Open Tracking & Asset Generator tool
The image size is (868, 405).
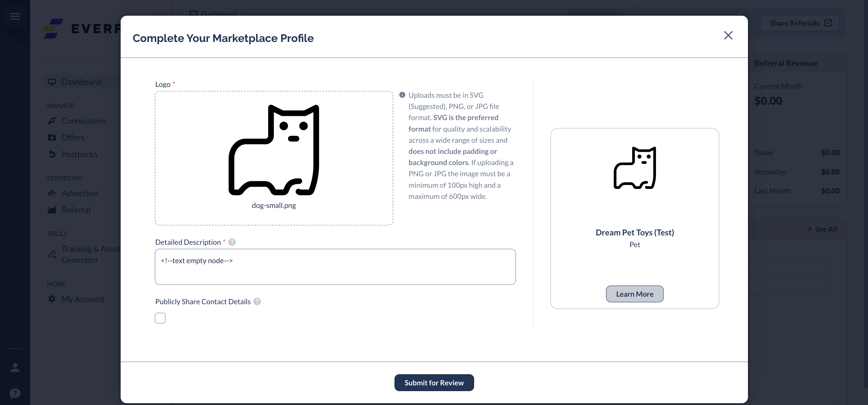(x=90, y=254)
